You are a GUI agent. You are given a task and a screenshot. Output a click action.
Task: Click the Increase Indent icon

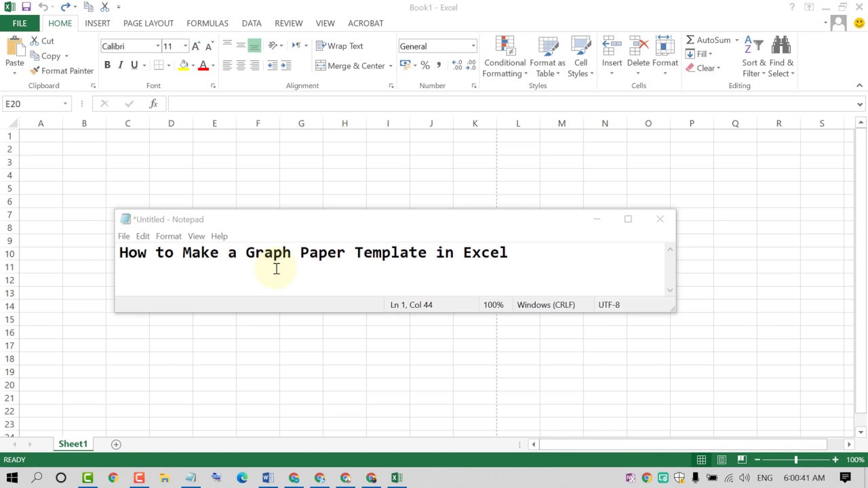point(286,66)
